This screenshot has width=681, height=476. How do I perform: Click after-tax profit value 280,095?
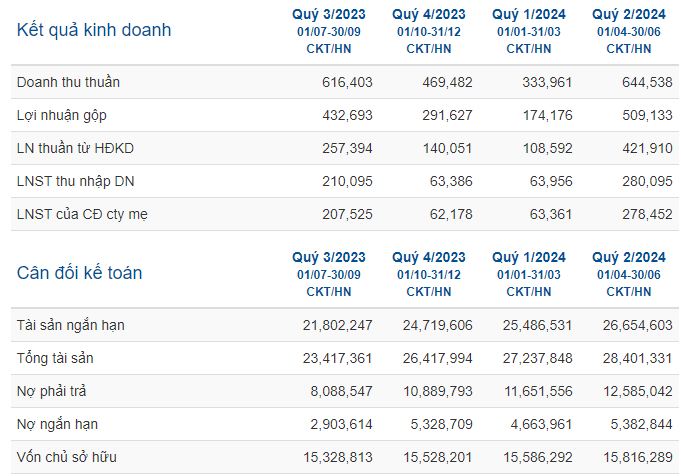[647, 182]
